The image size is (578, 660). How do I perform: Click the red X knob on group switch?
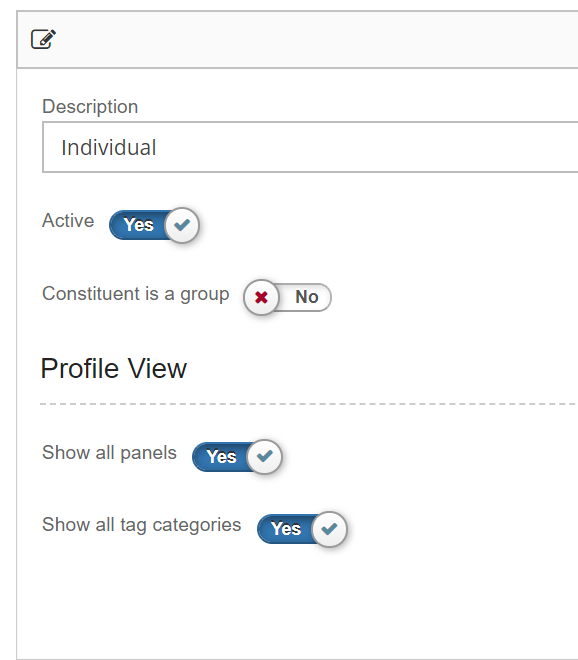pos(261,297)
